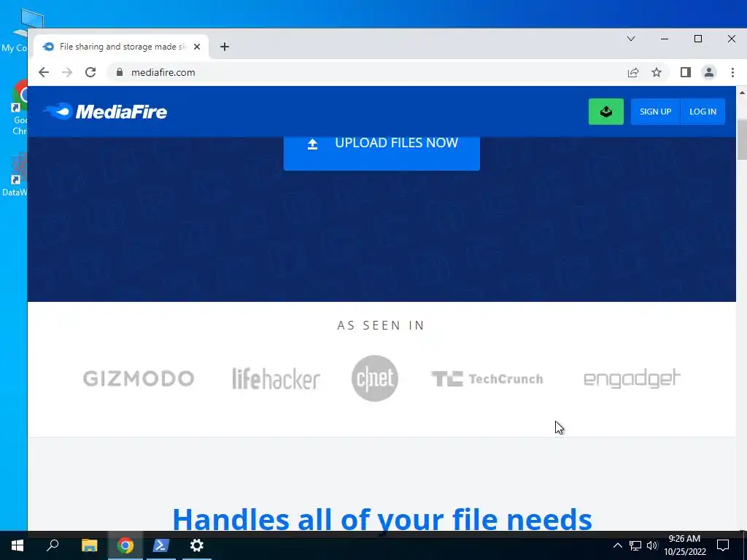
Task: Close the MediaFire browser tab
Action: tap(197, 47)
